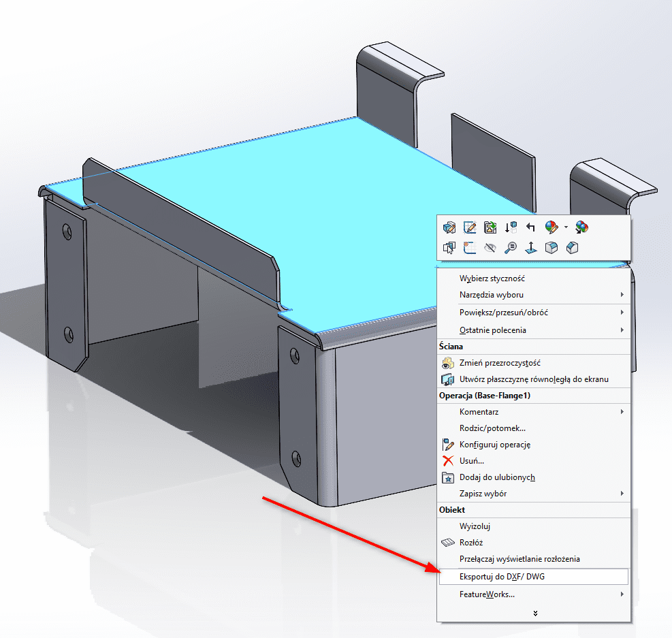672x638 pixels.
Task: Click the Select Other icon with cursor
Action: coord(449,248)
